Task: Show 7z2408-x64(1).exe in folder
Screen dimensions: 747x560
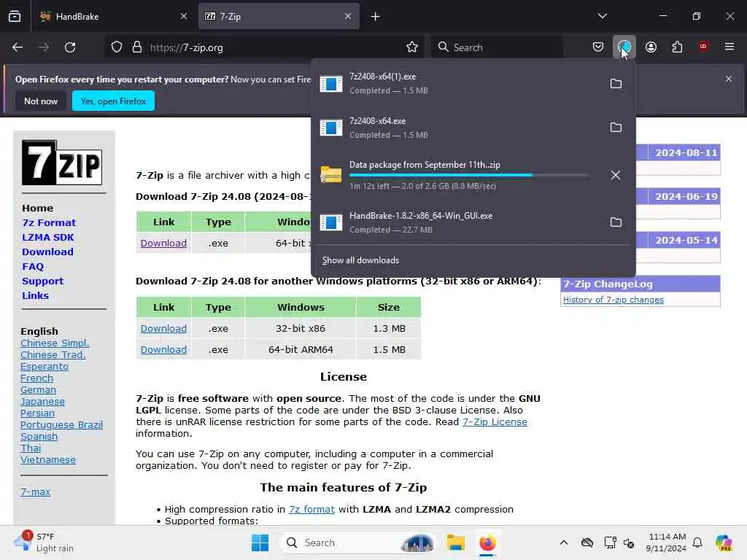Action: click(616, 84)
